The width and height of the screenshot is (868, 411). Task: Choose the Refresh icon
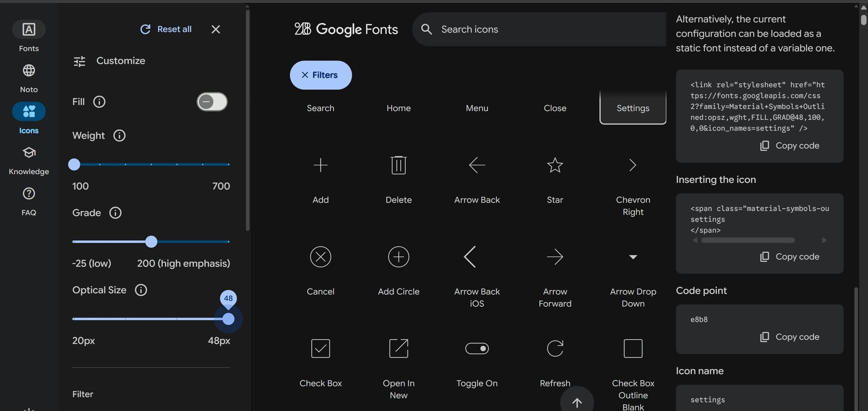pos(555,348)
